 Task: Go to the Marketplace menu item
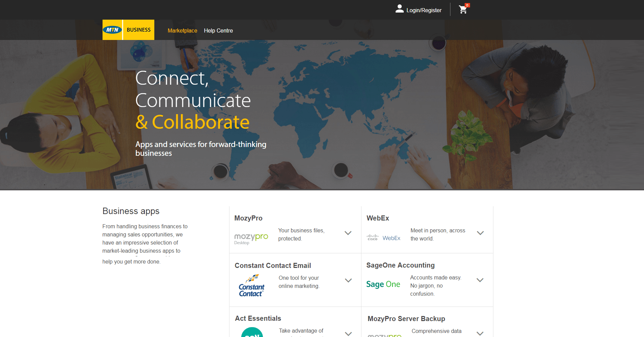(x=182, y=30)
